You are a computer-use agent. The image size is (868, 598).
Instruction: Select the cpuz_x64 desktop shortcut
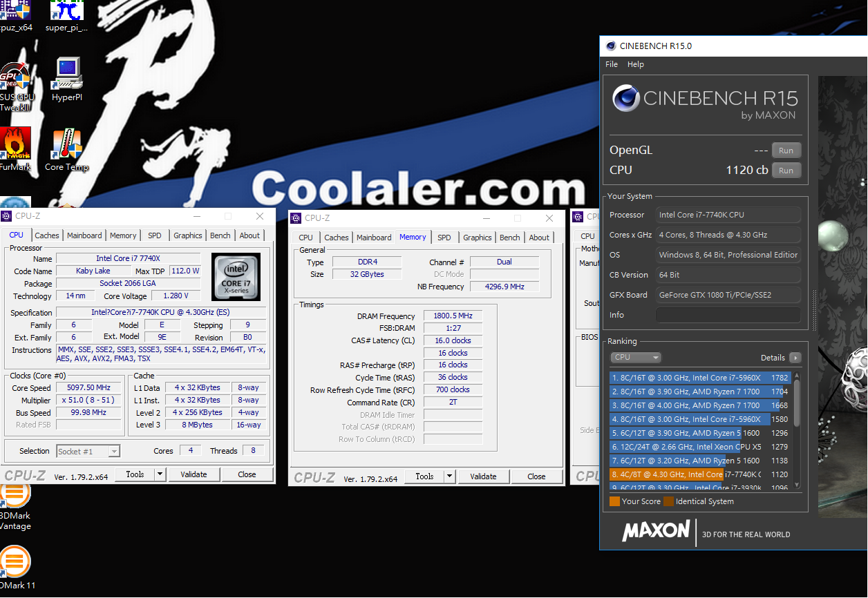pyautogui.click(x=15, y=16)
